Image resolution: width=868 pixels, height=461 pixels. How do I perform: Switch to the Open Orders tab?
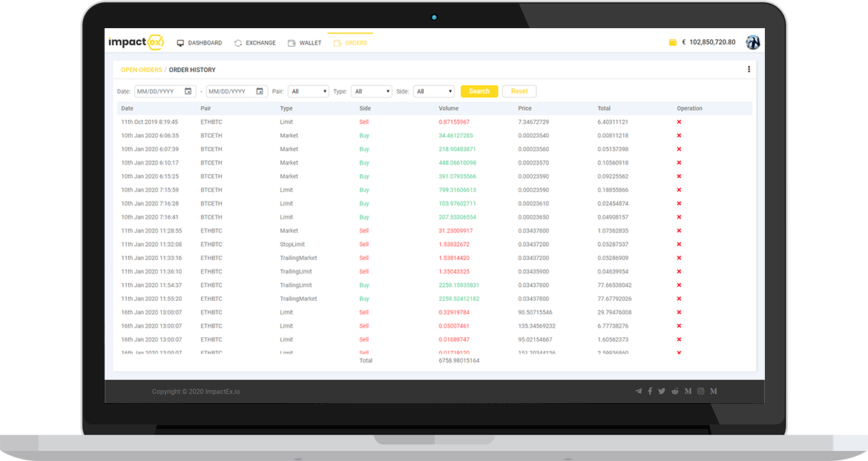pos(141,70)
